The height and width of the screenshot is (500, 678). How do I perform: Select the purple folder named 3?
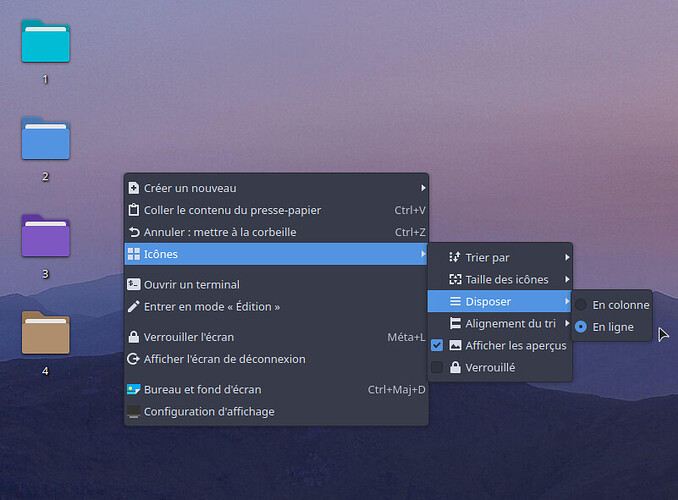pos(45,237)
